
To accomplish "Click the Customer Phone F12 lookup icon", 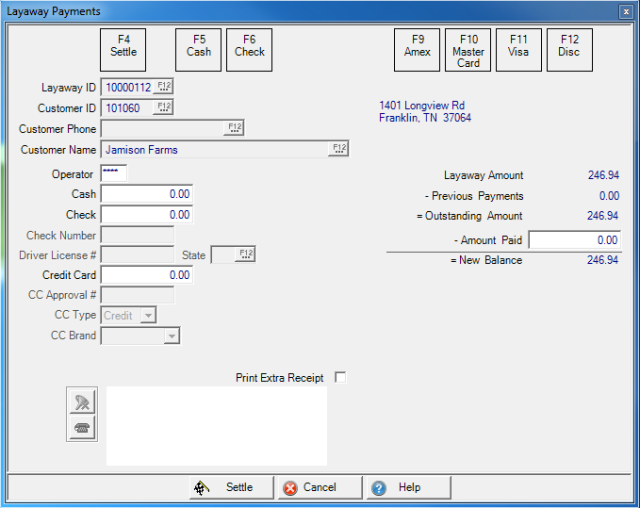I will pos(235,128).
